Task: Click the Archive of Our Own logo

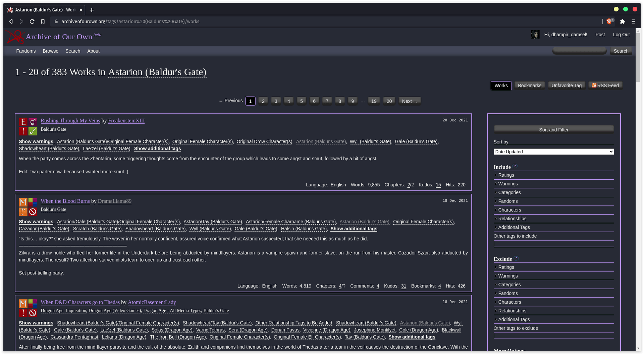Action: [15, 36]
